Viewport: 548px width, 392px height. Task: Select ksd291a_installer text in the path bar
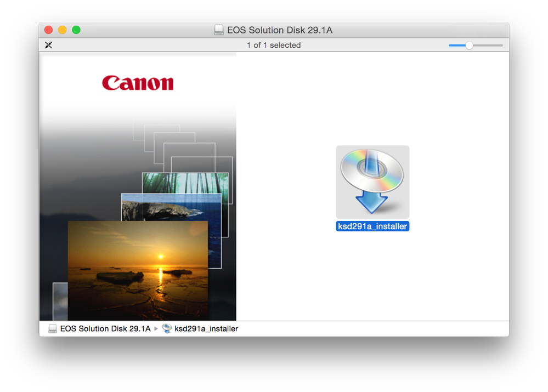click(206, 329)
